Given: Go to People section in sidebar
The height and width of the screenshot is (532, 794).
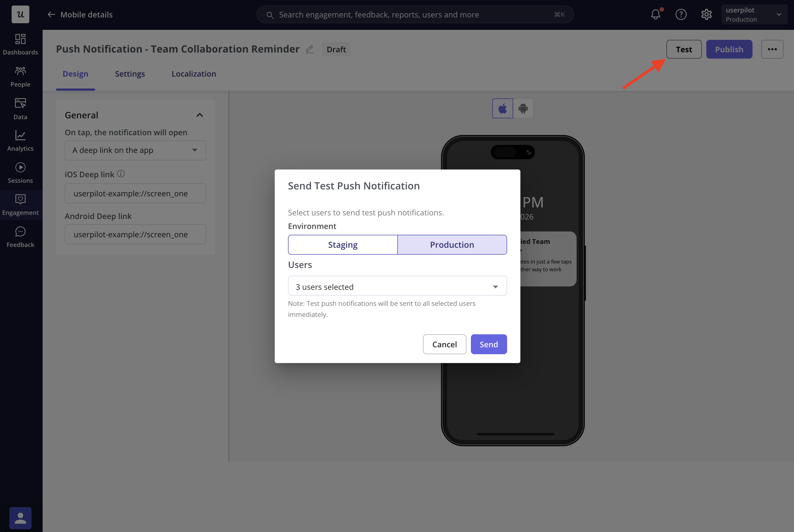Looking at the screenshot, I should pos(20,76).
